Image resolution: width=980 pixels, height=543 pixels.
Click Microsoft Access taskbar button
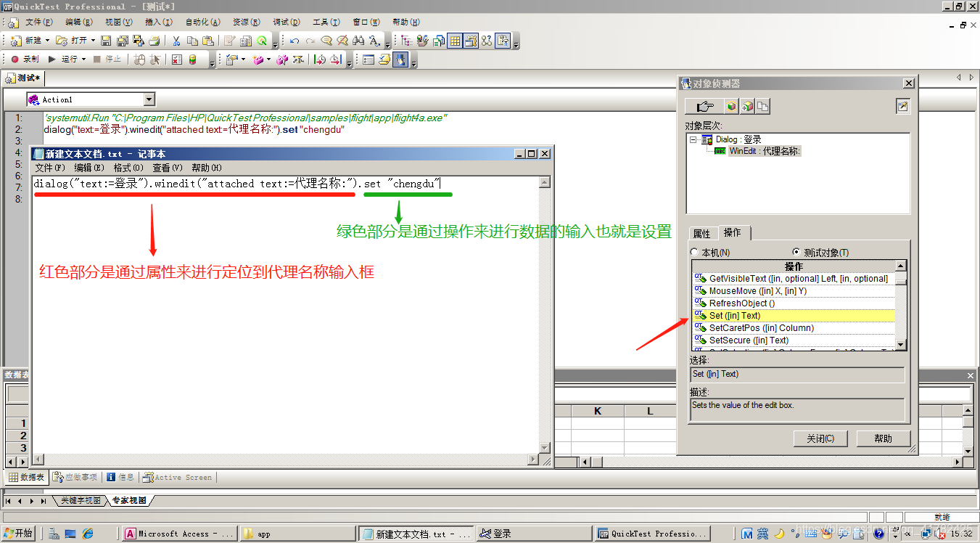tap(178, 534)
